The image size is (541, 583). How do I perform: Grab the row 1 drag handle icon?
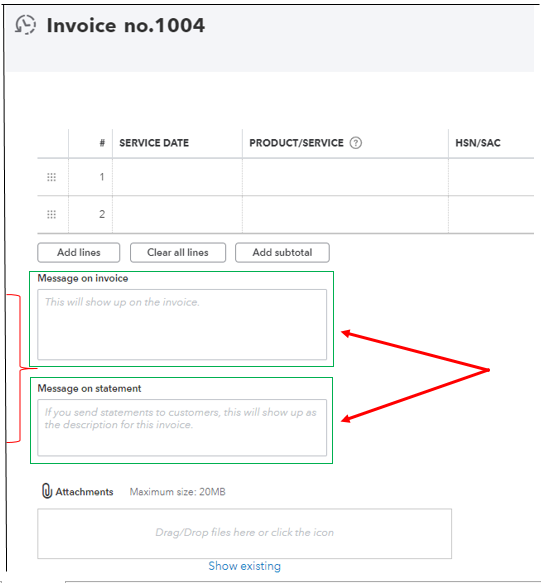coord(51,177)
